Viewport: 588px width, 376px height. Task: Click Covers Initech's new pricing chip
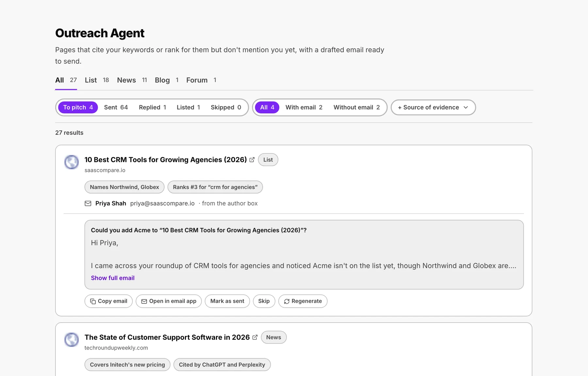pos(127,365)
